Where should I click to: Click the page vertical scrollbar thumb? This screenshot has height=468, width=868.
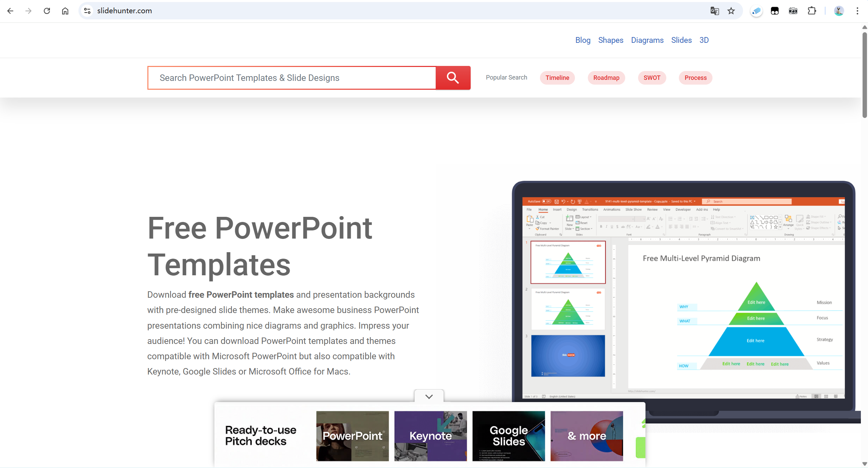pyautogui.click(x=864, y=75)
